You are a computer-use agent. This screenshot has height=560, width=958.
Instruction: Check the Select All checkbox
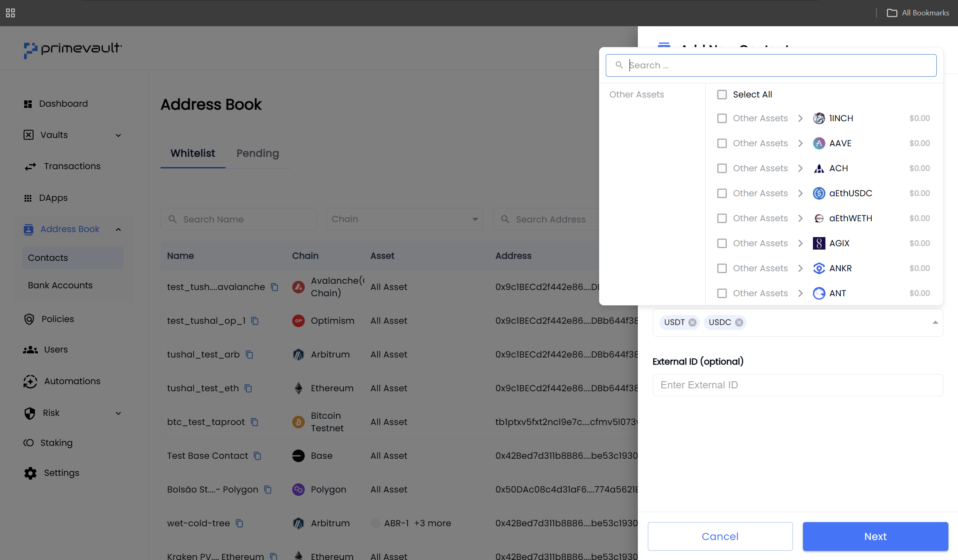click(x=722, y=95)
